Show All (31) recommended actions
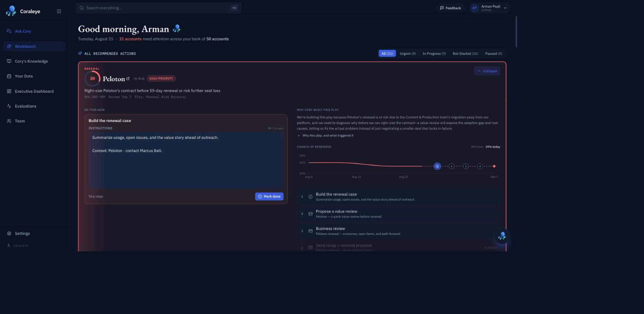 (387, 54)
